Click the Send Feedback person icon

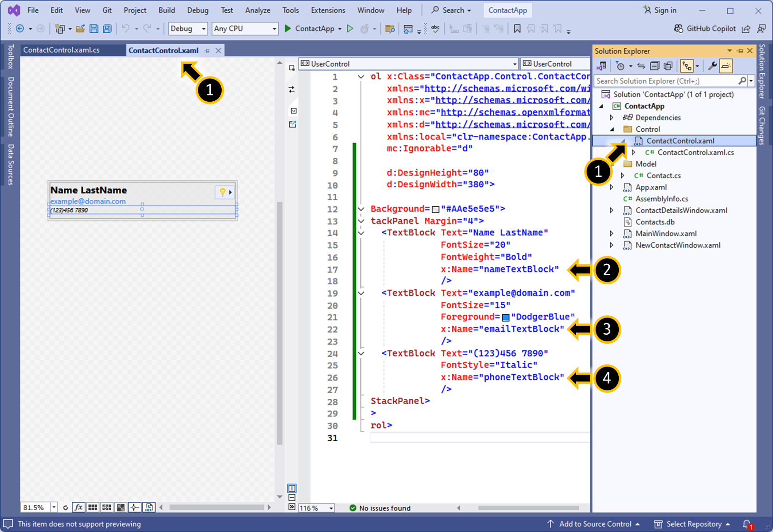(x=761, y=29)
